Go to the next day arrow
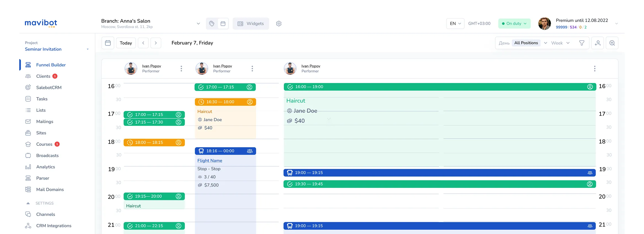The height and width of the screenshot is (234, 644). (156, 43)
